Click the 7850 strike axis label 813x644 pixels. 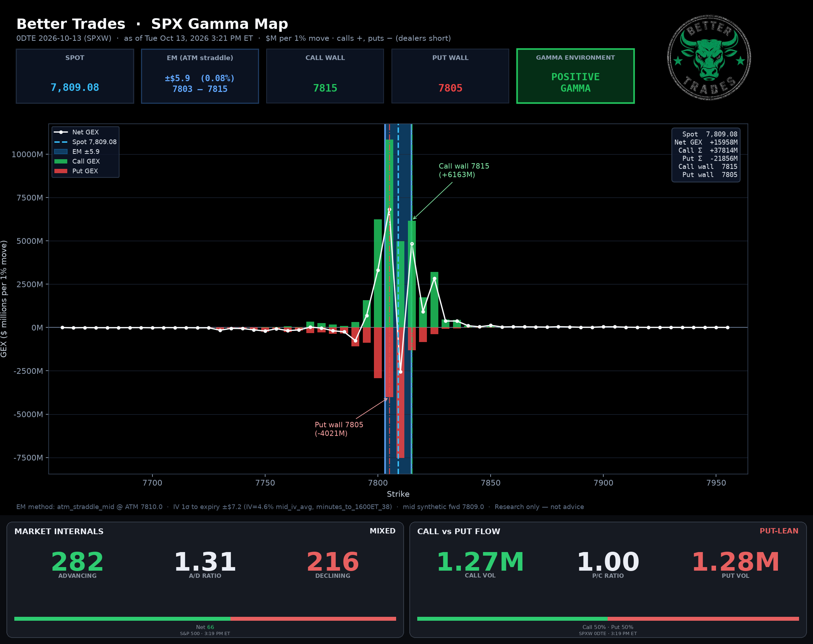(x=491, y=483)
